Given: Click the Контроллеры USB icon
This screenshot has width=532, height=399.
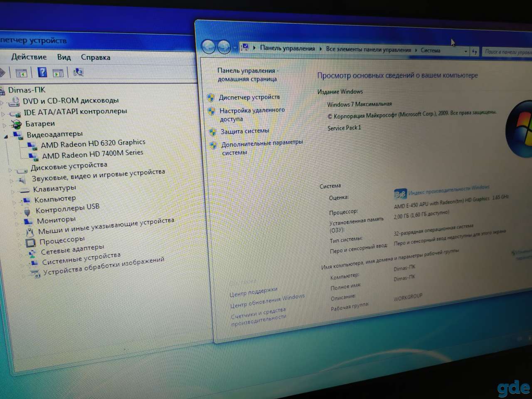Looking at the screenshot, I should click(28, 212).
